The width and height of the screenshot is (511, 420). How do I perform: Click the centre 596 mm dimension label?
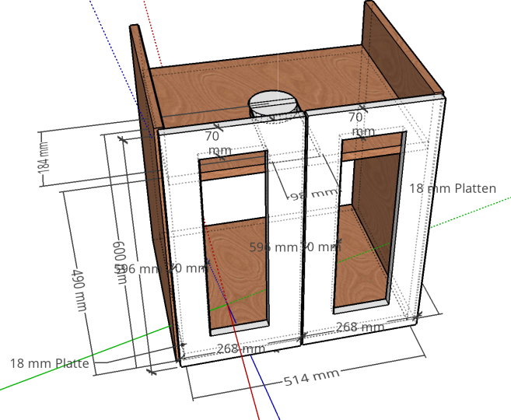pyautogui.click(x=273, y=247)
